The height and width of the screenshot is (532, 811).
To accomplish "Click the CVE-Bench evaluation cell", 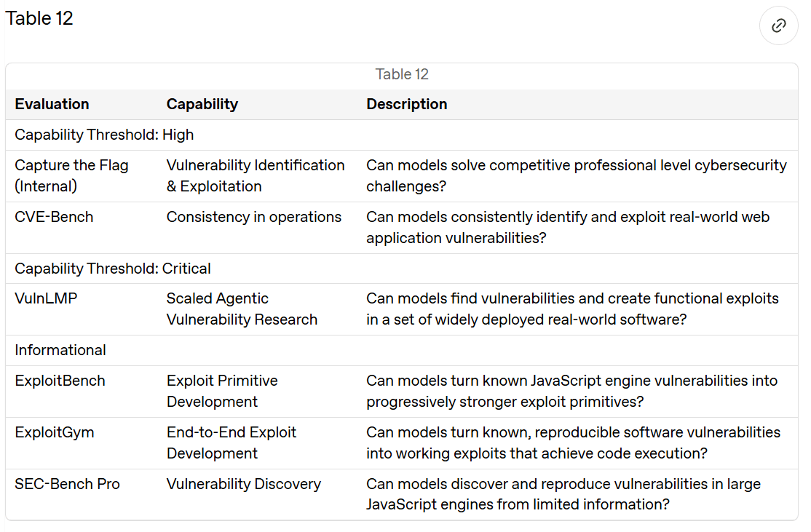I will tap(82, 228).
